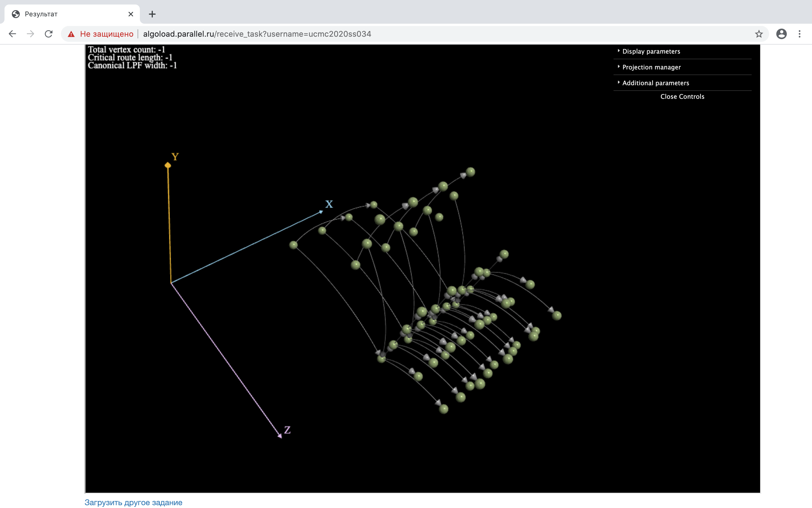This screenshot has height=508, width=812.
Task: Reload the current page
Action: coord(49,34)
